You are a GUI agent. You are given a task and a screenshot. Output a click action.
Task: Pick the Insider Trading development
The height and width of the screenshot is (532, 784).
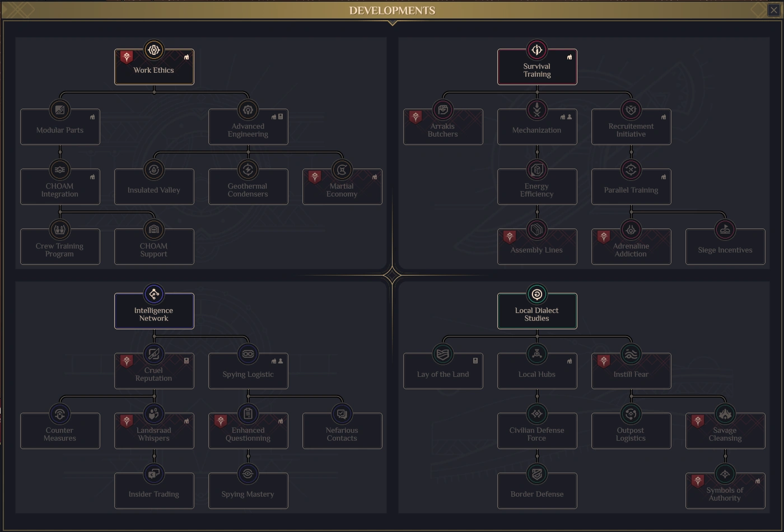(154, 491)
